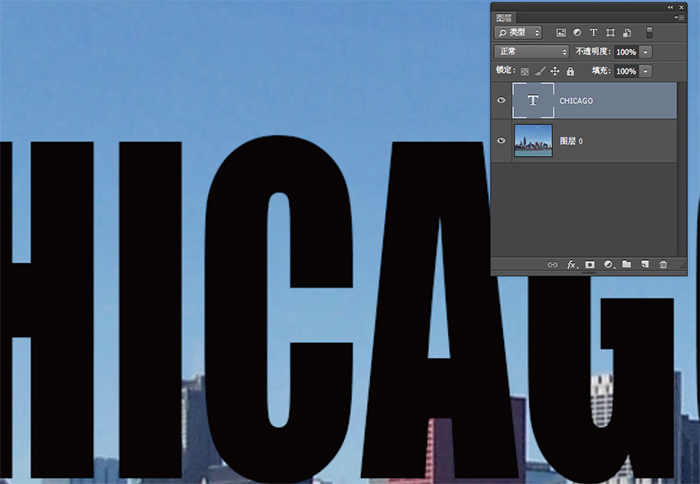Switch to the 图层 panel tab
The height and width of the screenshot is (484, 700).
pos(504,18)
